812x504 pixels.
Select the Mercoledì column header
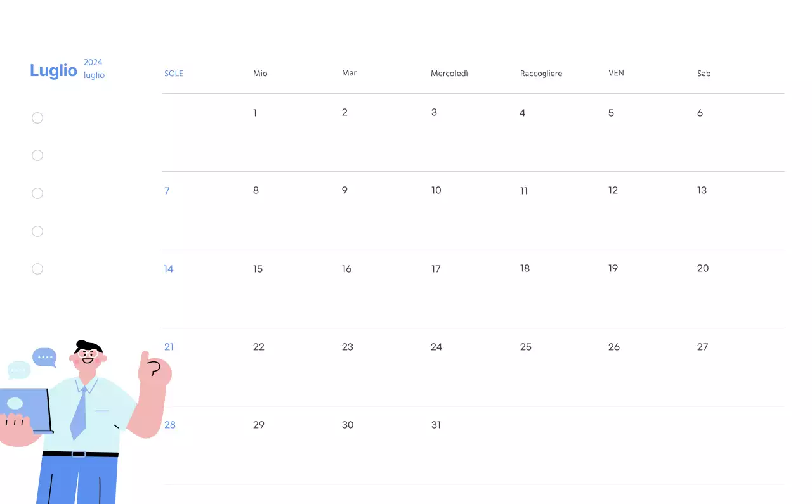coord(449,73)
